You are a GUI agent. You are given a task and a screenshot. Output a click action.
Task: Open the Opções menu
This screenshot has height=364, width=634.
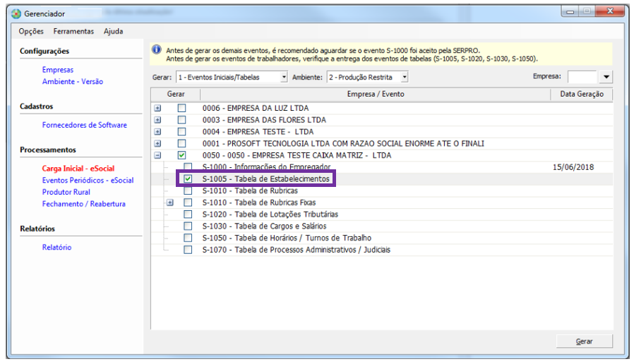pyautogui.click(x=31, y=31)
